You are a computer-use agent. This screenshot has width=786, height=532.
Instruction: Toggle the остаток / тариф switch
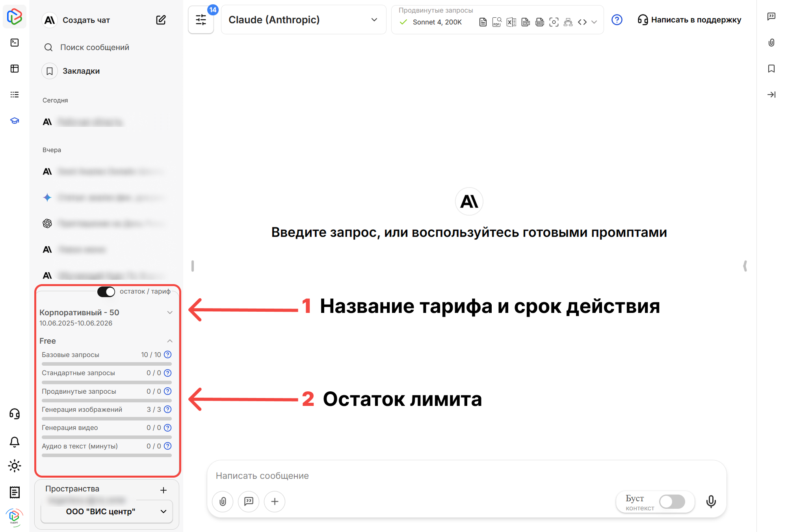pyautogui.click(x=106, y=292)
